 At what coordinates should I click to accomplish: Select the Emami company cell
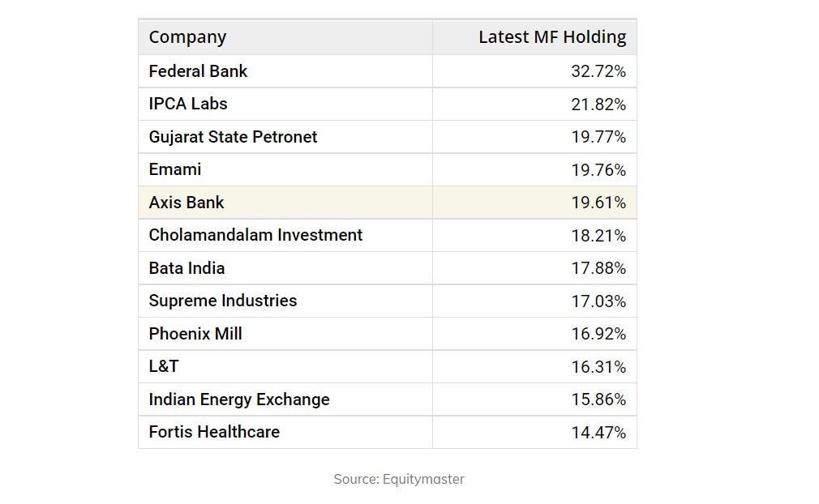click(175, 169)
